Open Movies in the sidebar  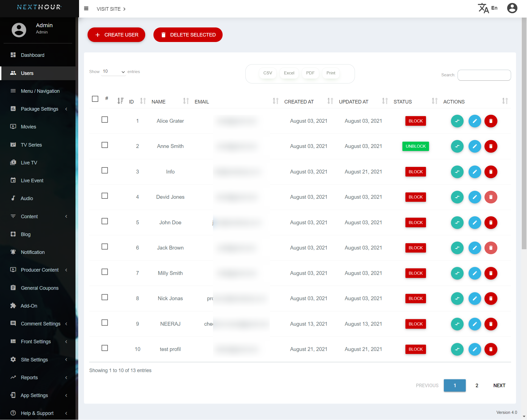coord(28,127)
